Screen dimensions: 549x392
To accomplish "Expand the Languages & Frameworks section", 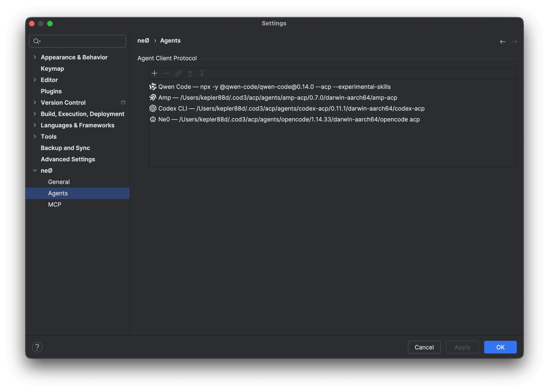I will [35, 125].
